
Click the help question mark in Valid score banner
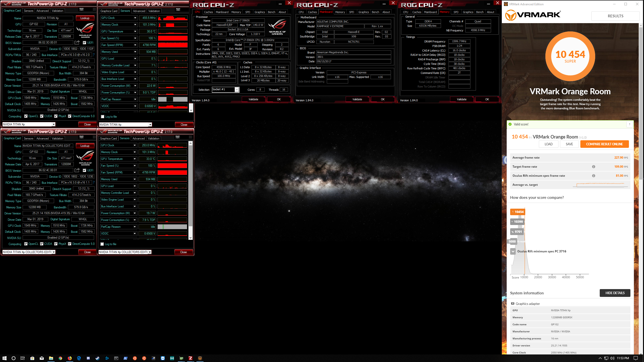pos(630,124)
